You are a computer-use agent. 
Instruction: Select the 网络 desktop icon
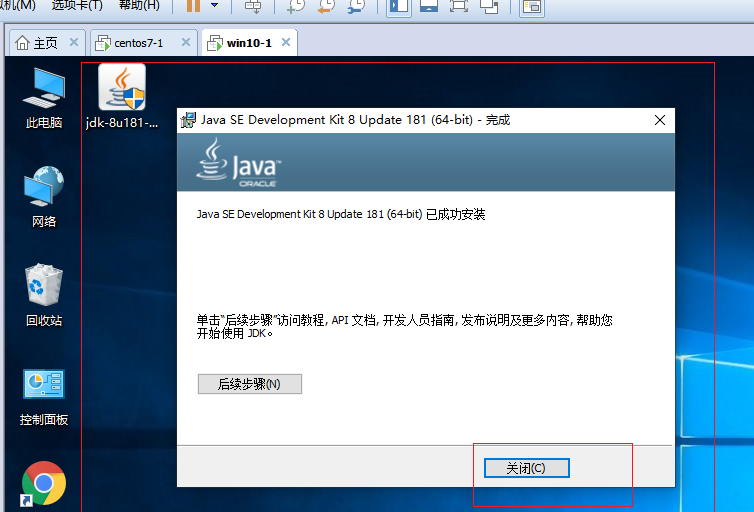pos(44,197)
